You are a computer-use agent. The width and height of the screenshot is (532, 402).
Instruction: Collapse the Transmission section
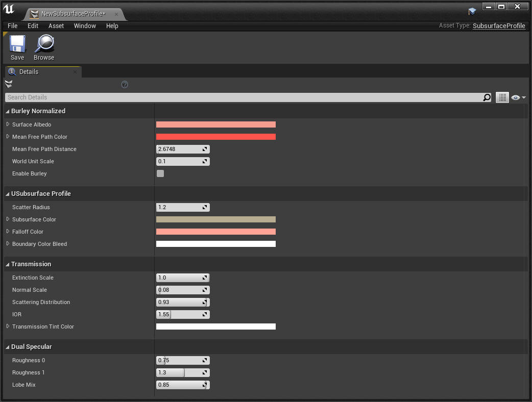coord(8,265)
